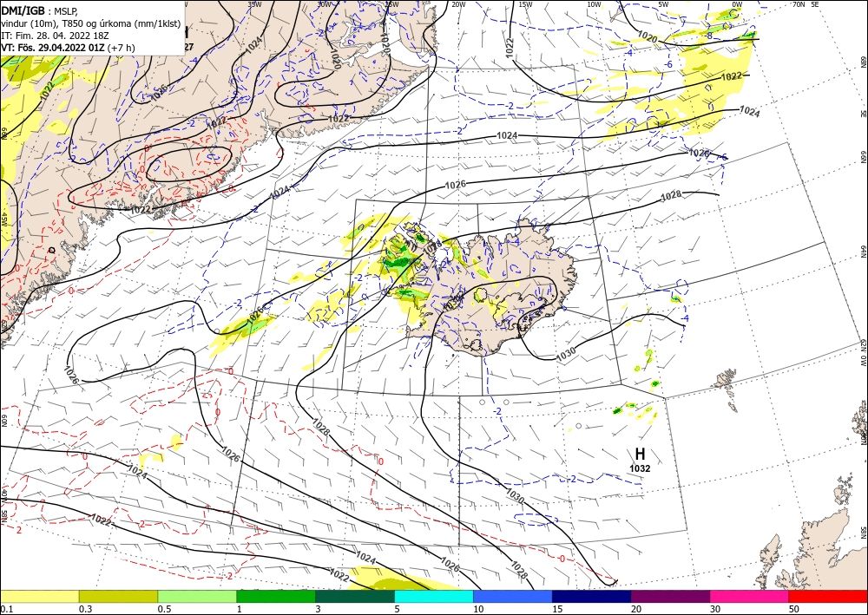Click the '35W' longitude label at top
868x615 pixels.
(254, 4)
